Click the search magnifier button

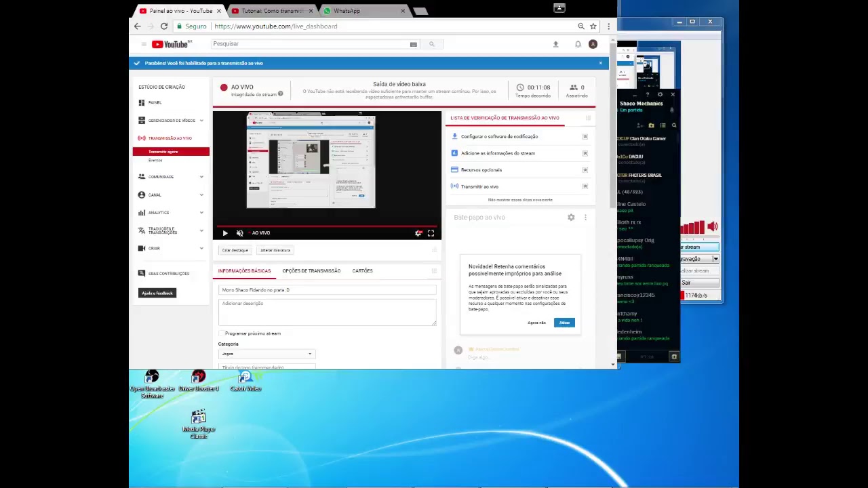[431, 44]
